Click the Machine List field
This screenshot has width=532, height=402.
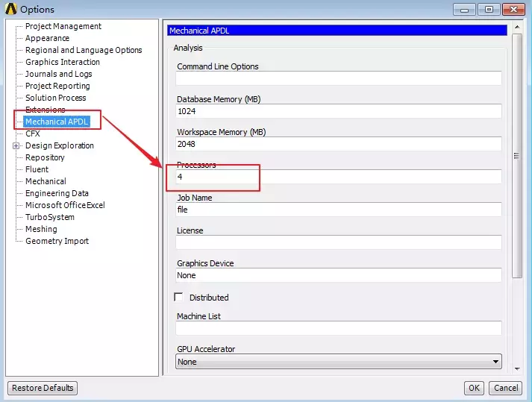coord(339,328)
